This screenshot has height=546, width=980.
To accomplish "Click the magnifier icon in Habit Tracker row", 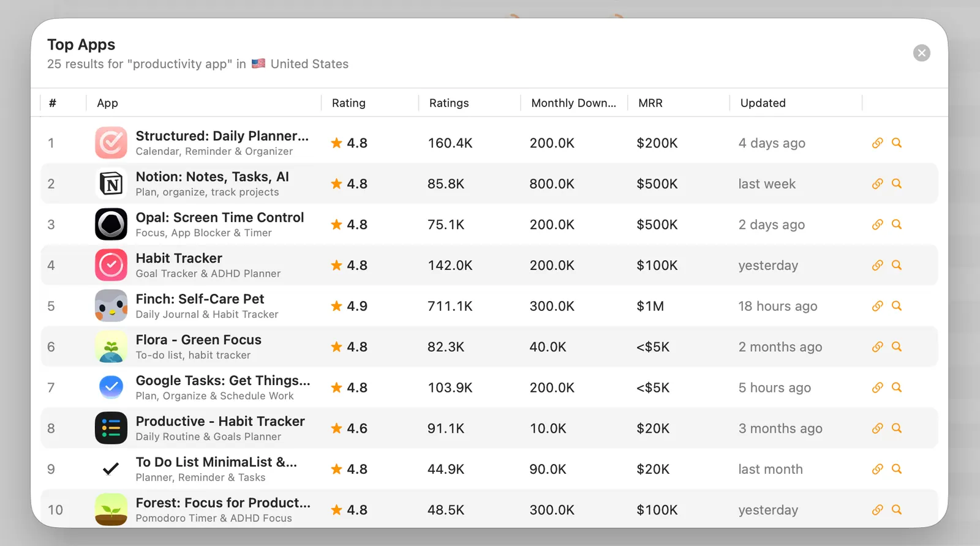I will point(897,265).
